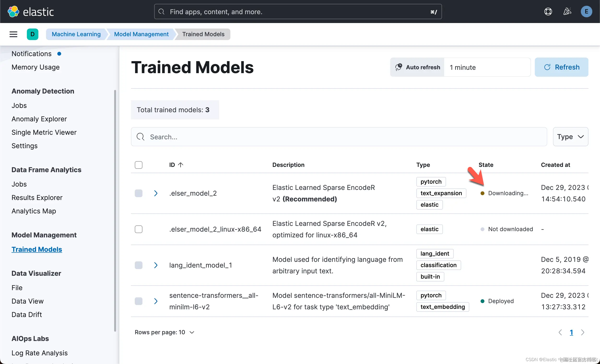Click the green D space avatar
The width and height of the screenshot is (600, 364).
point(32,34)
